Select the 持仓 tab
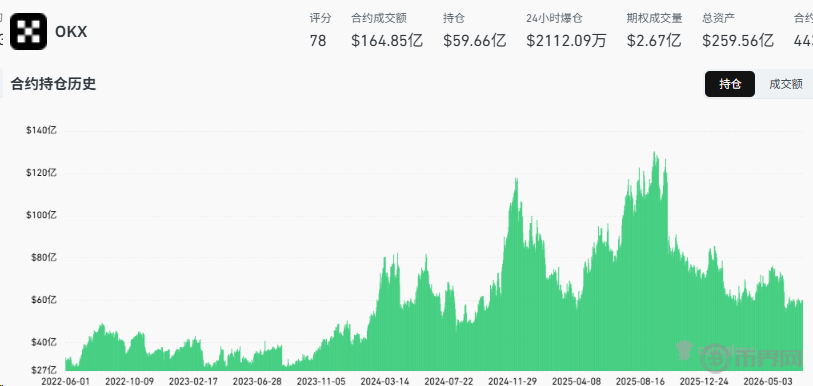 coord(730,84)
